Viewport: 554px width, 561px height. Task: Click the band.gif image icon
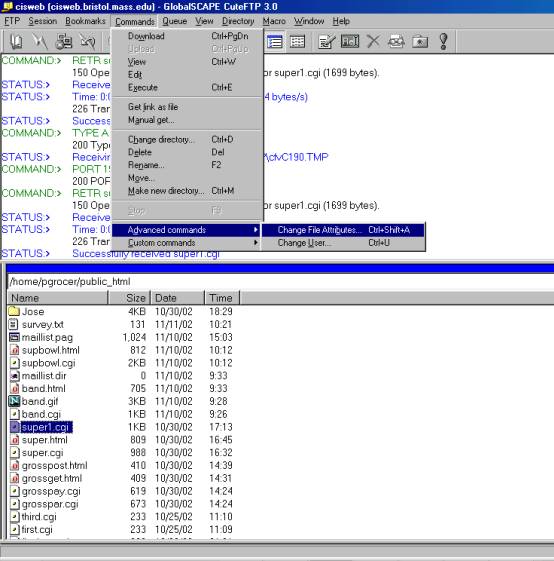[x=14, y=401]
